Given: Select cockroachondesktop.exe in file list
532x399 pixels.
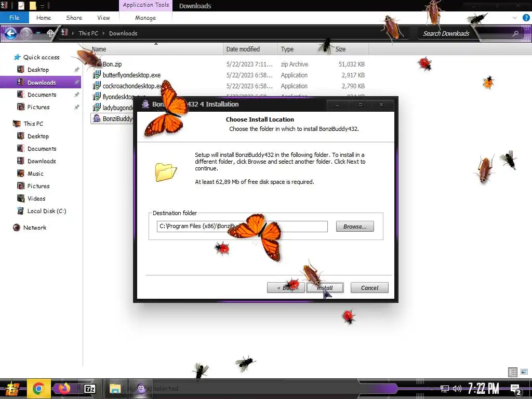Looking at the screenshot, I should point(132,86).
